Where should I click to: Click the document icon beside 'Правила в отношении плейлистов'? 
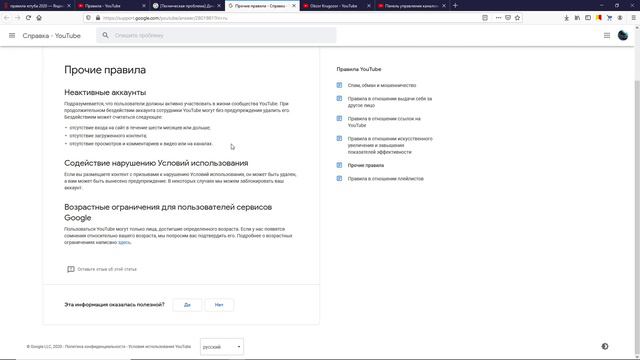click(x=339, y=178)
